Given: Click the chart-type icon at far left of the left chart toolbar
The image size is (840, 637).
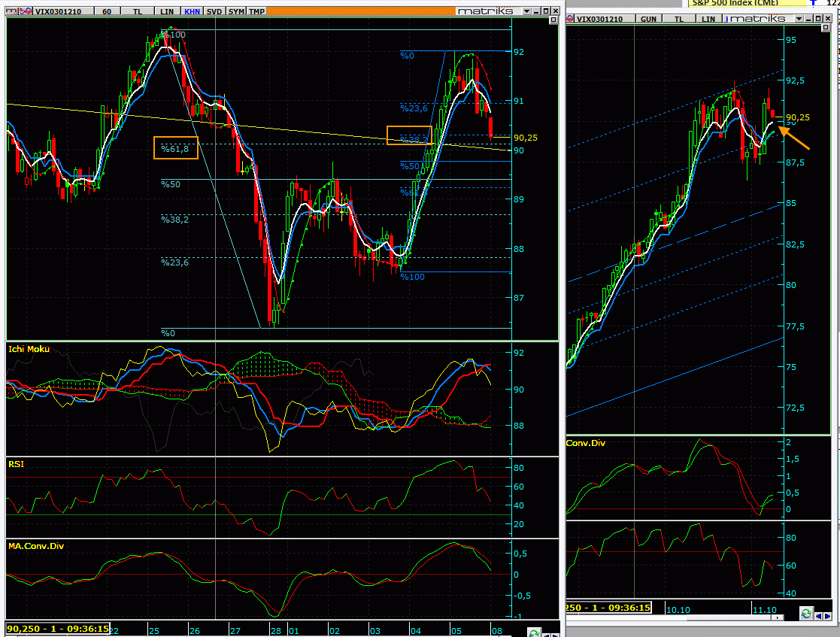Looking at the screenshot, I should coord(11,11).
